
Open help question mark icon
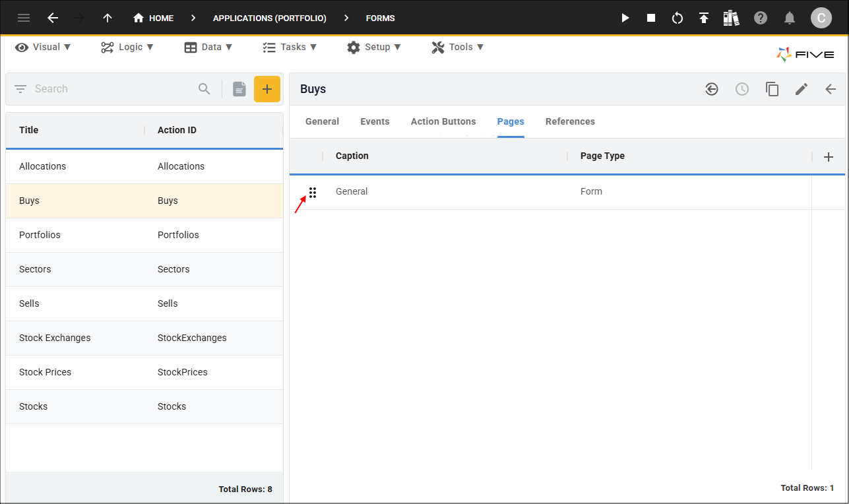pyautogui.click(x=761, y=18)
